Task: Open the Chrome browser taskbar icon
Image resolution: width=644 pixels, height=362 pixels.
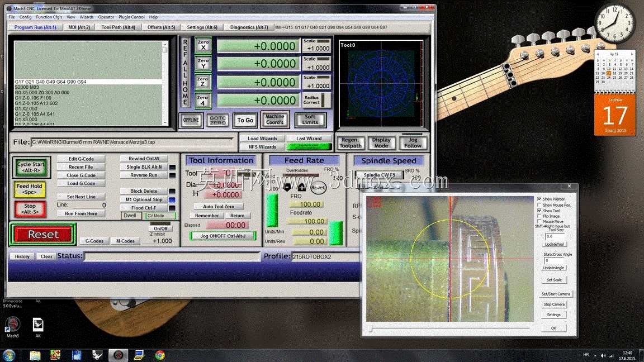Action: 160,355
